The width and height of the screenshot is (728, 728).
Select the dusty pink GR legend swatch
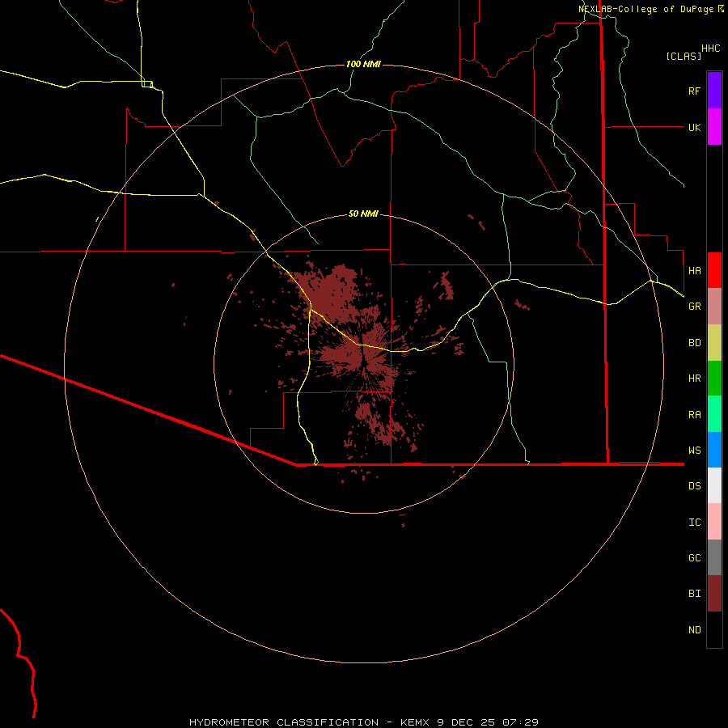coord(714,307)
